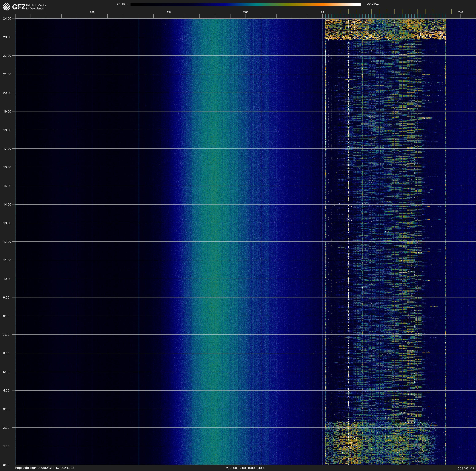Click the 23:00 time axis label
The image size is (476, 471).
click(7, 37)
